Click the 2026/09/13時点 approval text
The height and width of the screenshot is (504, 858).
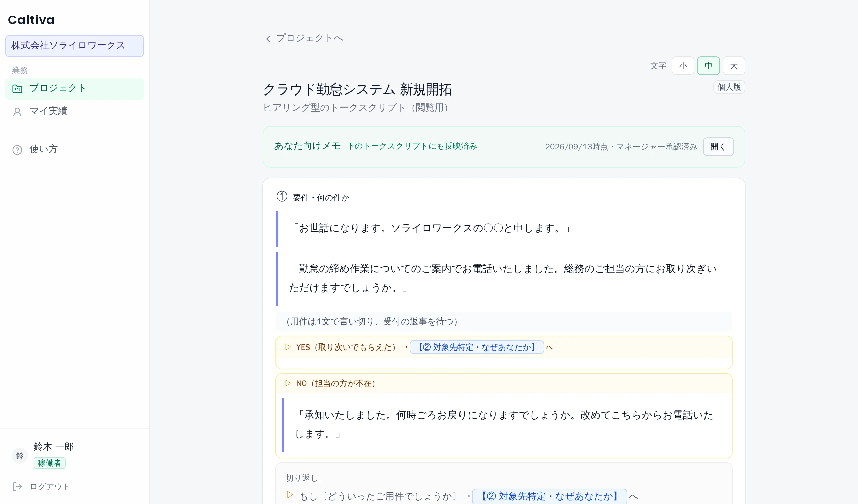(x=621, y=147)
